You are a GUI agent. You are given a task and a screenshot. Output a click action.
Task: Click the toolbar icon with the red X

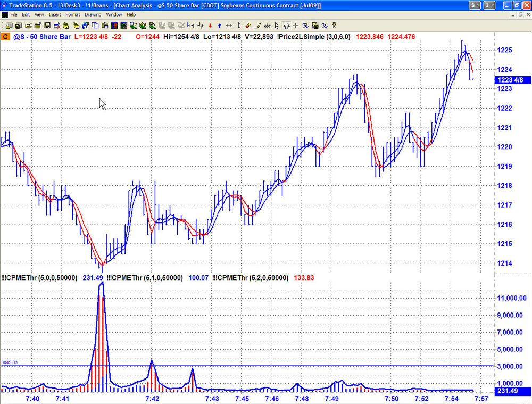coord(57,26)
